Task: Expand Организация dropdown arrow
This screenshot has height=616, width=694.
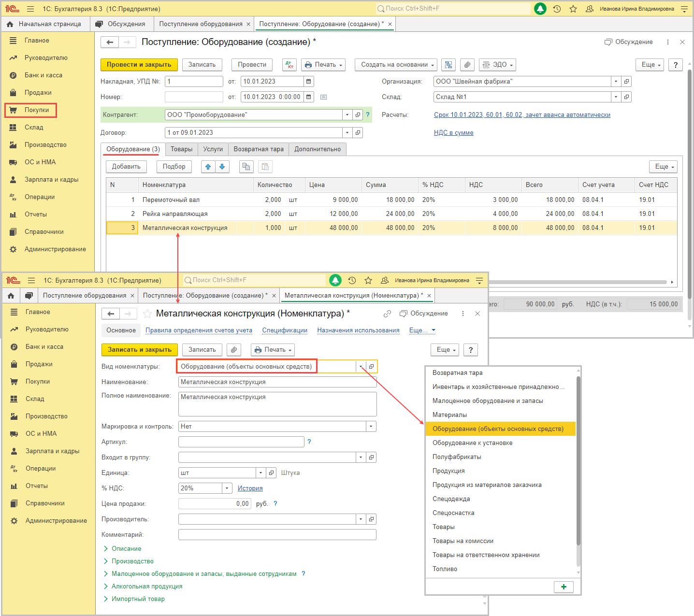Action: pyautogui.click(x=616, y=82)
